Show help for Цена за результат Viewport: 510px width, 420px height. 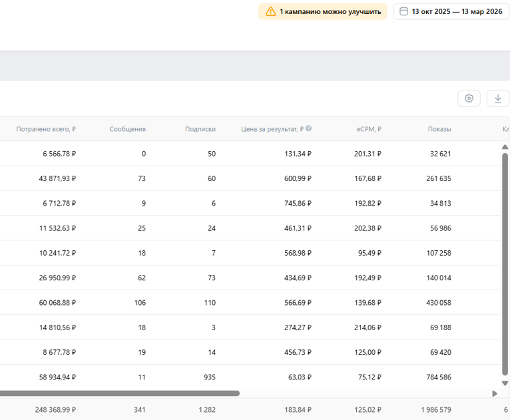[x=309, y=128]
